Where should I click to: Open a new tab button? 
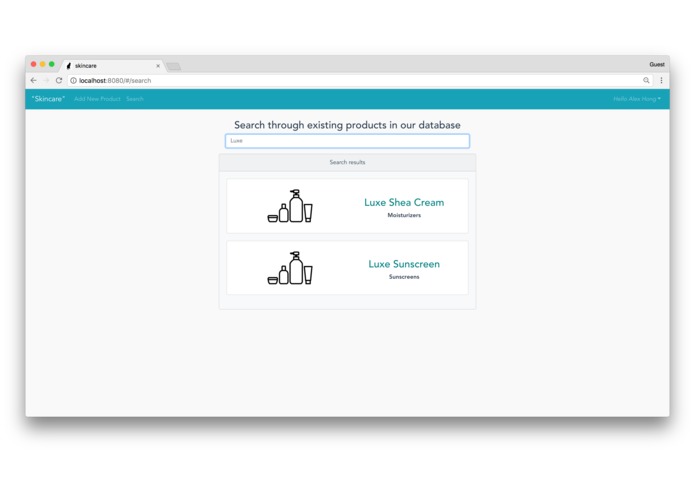click(173, 66)
